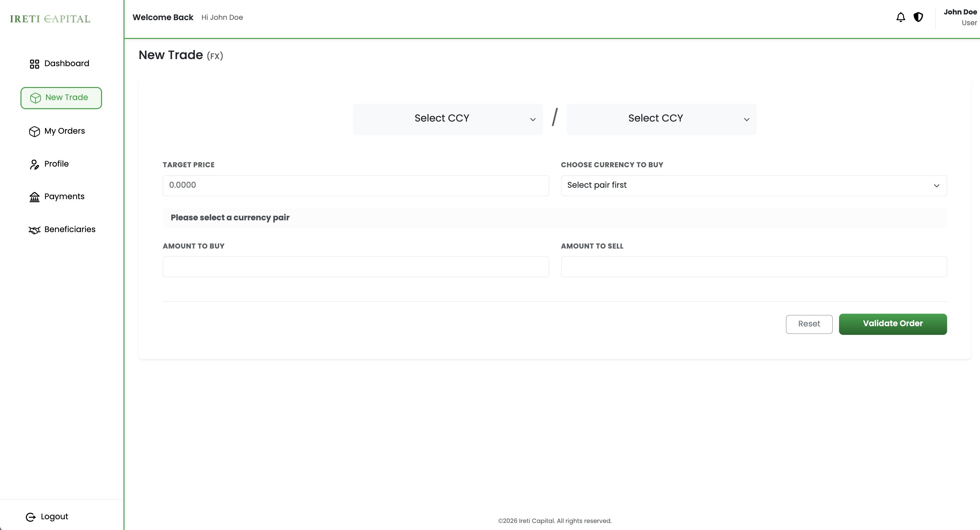Click the Dashboard grid icon
The height and width of the screenshot is (530, 980).
[34, 63]
